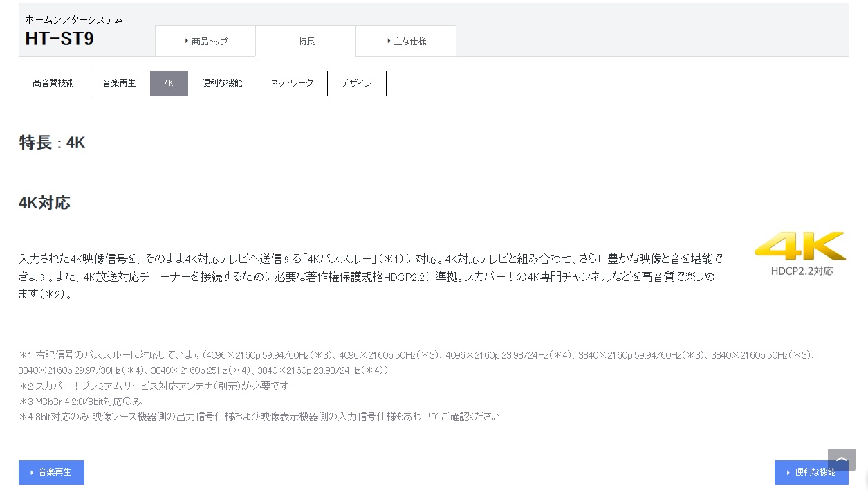The height and width of the screenshot is (495, 868).
Task: Open the 商品トップ tab
Action: (205, 41)
